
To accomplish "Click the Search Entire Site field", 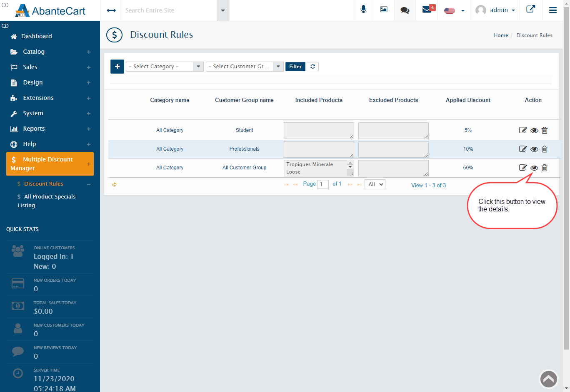I will coord(171,10).
